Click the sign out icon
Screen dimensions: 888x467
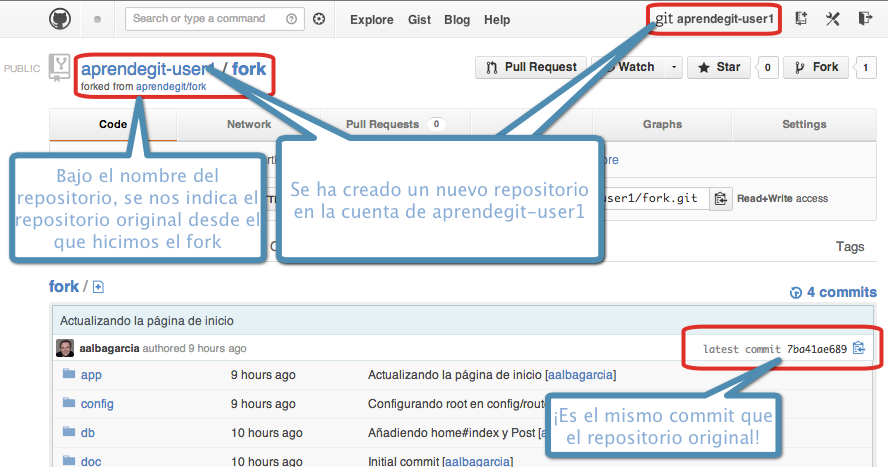point(865,19)
